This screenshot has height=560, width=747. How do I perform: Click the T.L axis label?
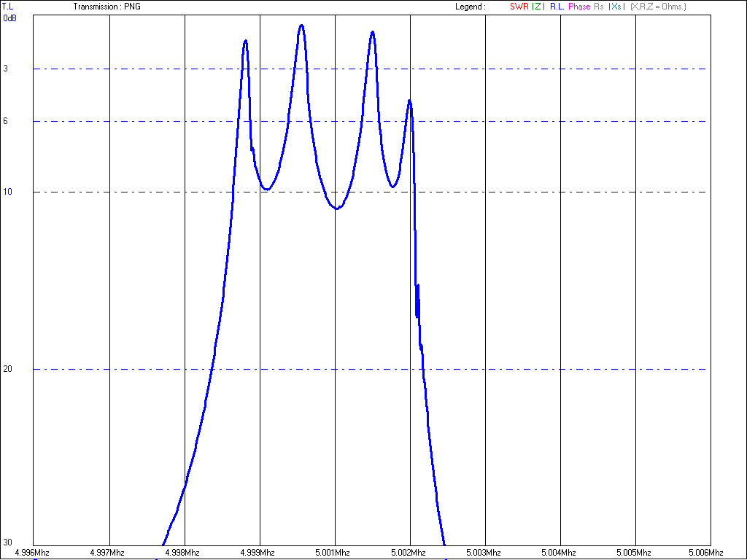pyautogui.click(x=7, y=7)
